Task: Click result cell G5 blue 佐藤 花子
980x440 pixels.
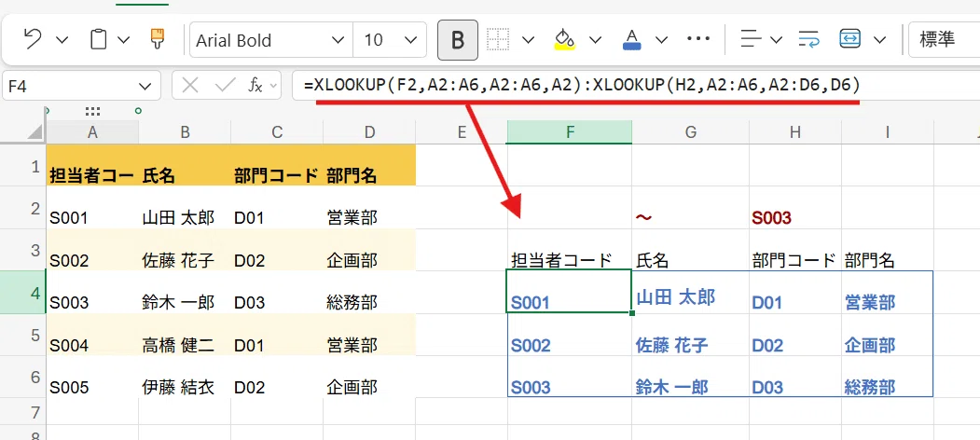Action: pyautogui.click(x=691, y=335)
